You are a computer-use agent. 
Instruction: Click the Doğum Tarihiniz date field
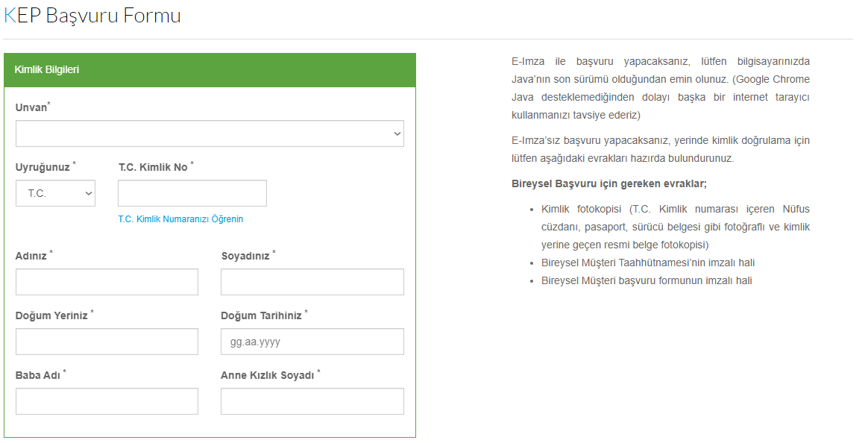312,342
